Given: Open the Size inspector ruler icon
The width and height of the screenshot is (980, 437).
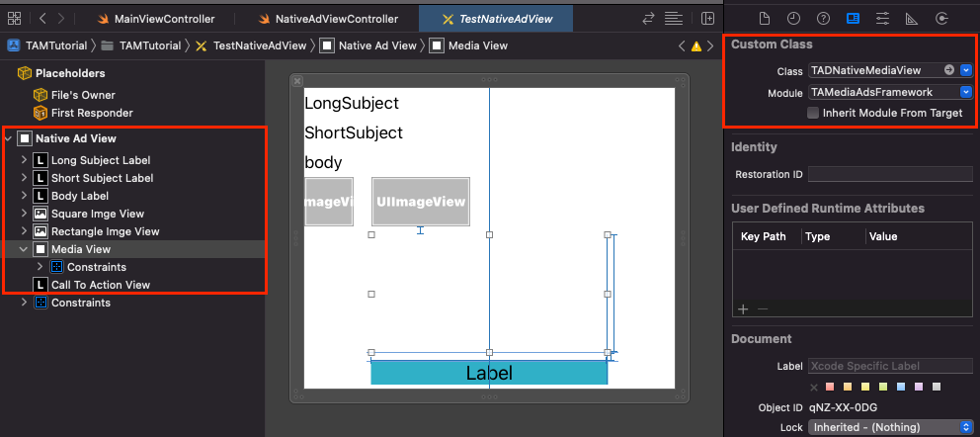Looking at the screenshot, I should coord(912,18).
